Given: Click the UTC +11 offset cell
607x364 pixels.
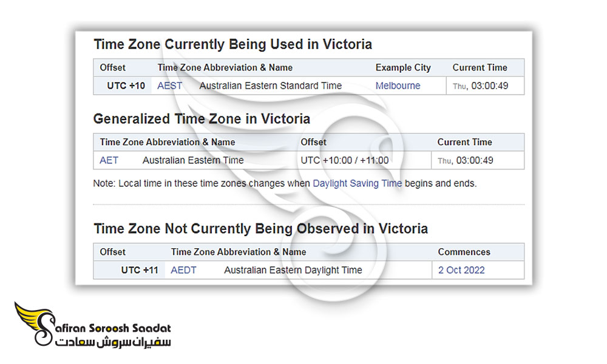Looking at the screenshot, I should [139, 271].
